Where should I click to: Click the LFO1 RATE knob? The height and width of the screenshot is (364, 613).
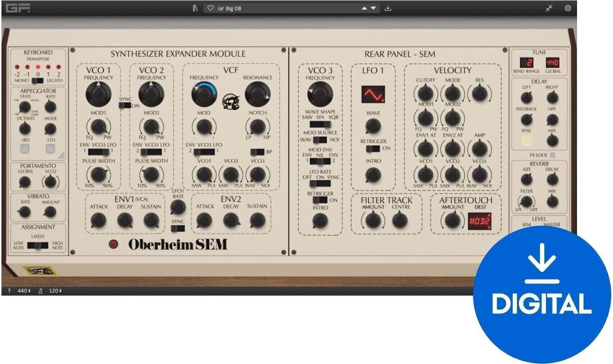178,207
